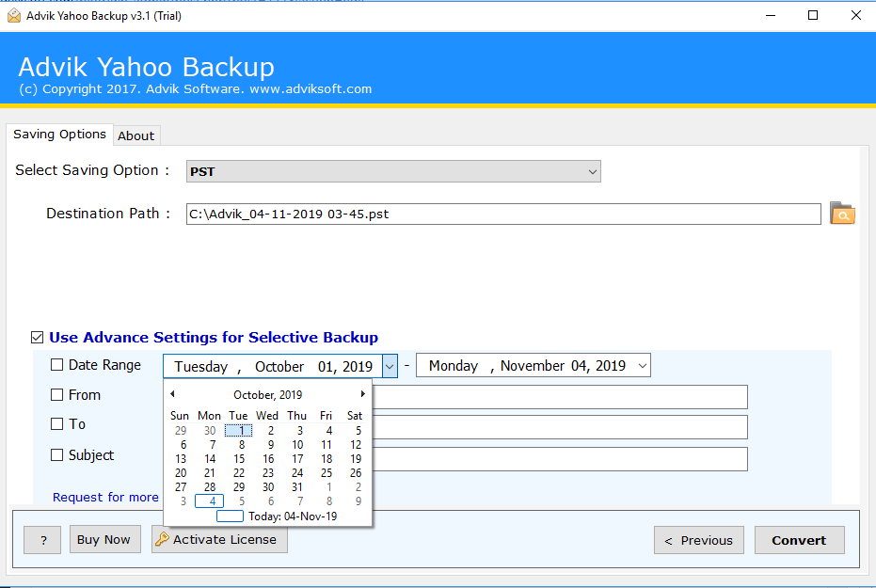This screenshot has width=876, height=588.
Task: Close the Advik Yahoo Backup window
Action: point(856,16)
